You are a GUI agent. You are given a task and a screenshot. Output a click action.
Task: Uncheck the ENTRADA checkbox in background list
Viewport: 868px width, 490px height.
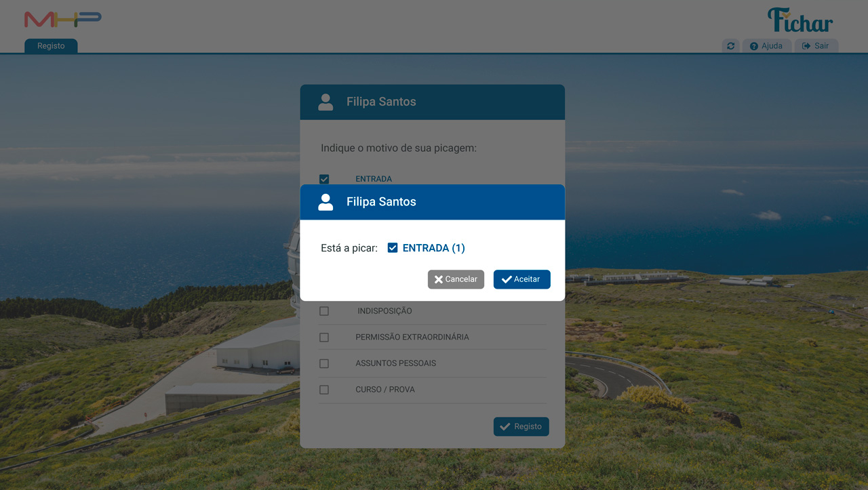[324, 179]
